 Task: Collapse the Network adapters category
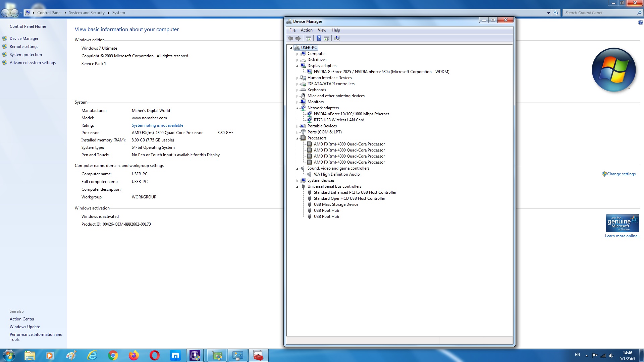pos(297,108)
